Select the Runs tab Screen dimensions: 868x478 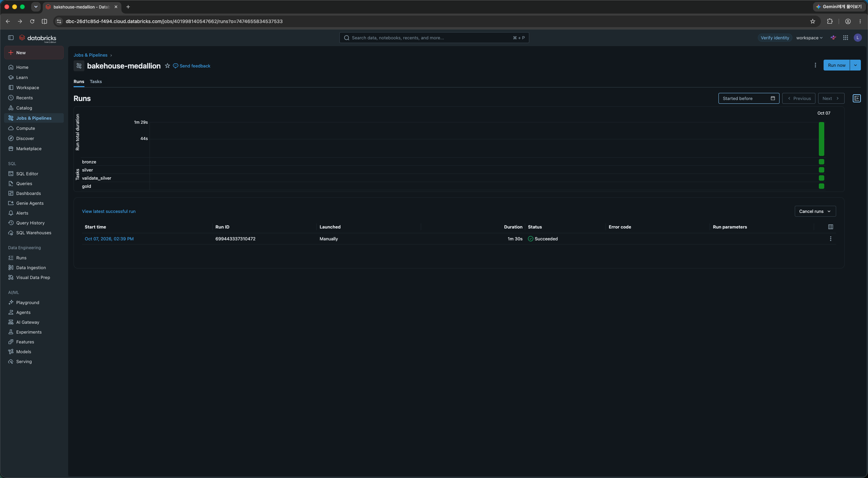79,81
